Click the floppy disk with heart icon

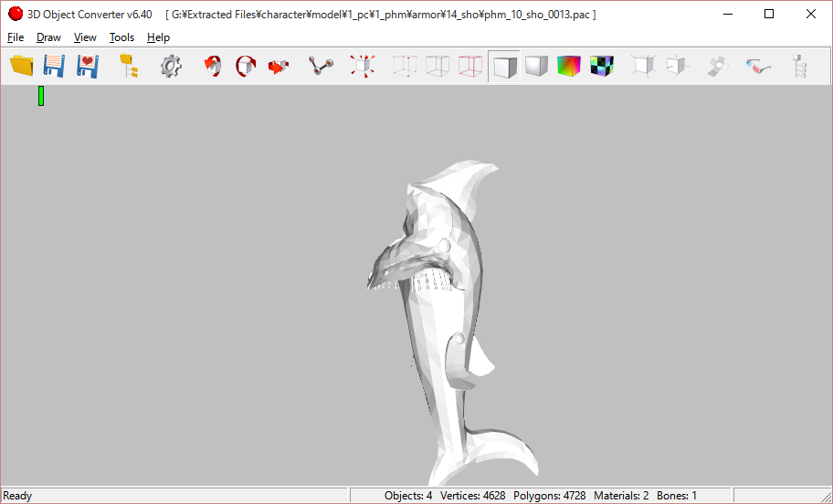[87, 66]
